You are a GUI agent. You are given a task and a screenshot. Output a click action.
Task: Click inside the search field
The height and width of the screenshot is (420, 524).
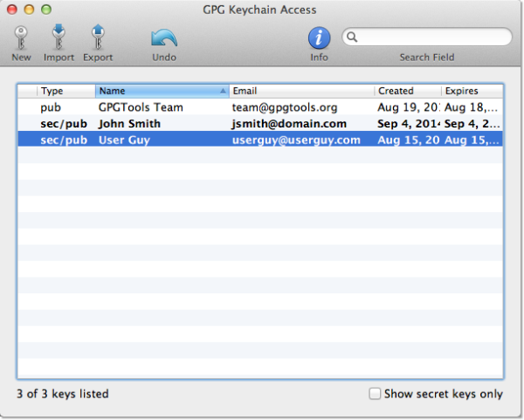tap(427, 37)
